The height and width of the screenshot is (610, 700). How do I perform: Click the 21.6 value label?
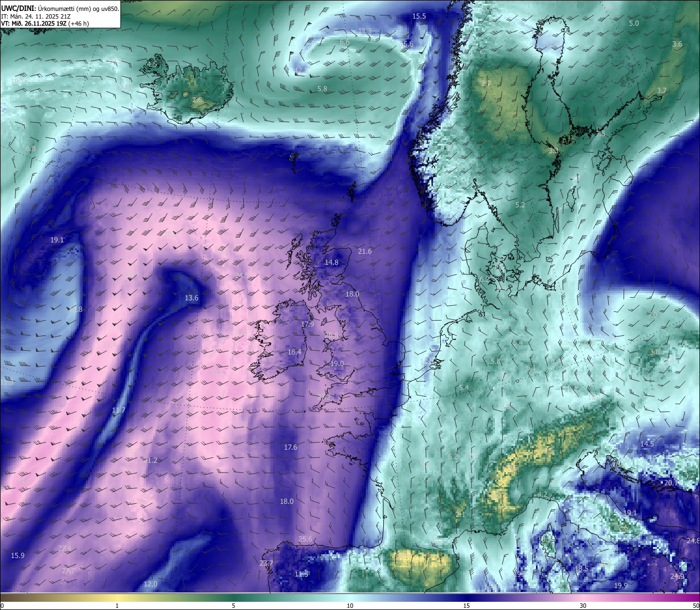tap(365, 252)
